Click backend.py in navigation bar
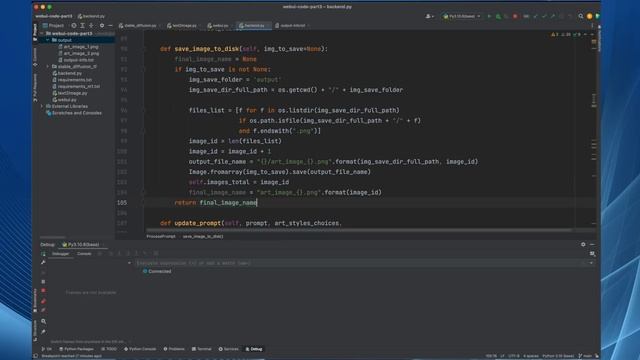The height and width of the screenshot is (360, 640). [x=91, y=16]
